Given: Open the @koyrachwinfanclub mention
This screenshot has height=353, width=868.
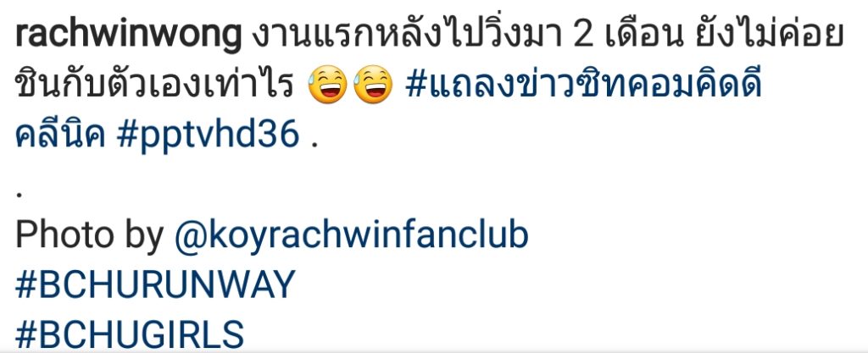Looking at the screenshot, I should tap(352, 235).
